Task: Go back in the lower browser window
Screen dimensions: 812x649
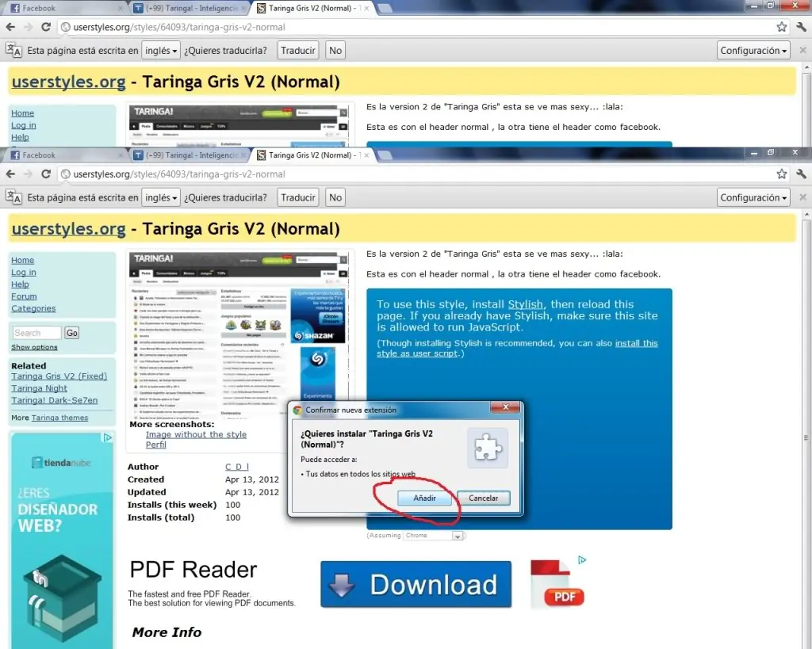Action: [11, 174]
